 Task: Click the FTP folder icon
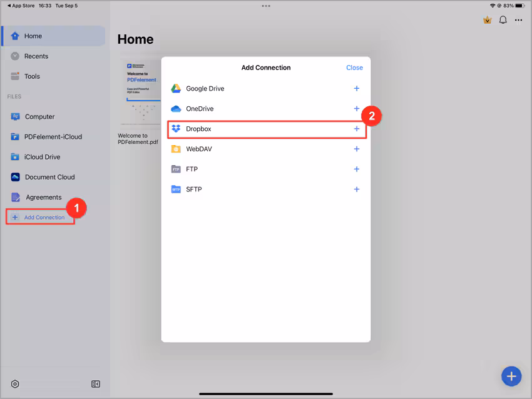[x=176, y=169]
